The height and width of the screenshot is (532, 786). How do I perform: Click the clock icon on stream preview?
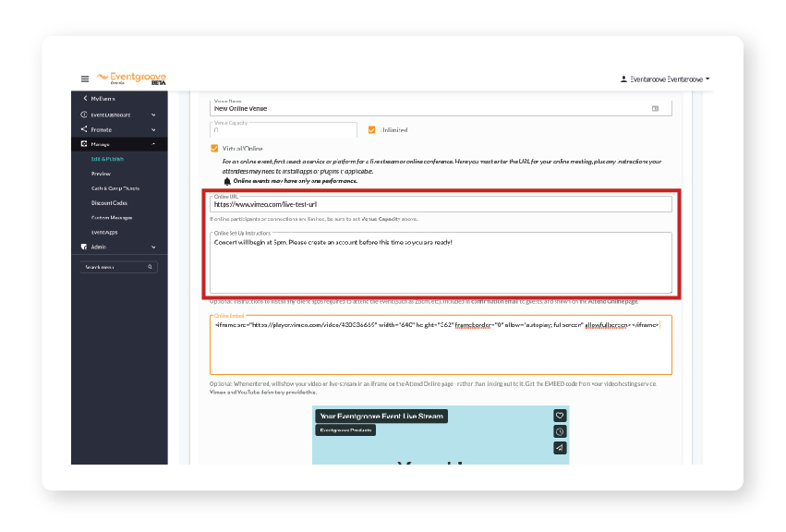point(560,431)
